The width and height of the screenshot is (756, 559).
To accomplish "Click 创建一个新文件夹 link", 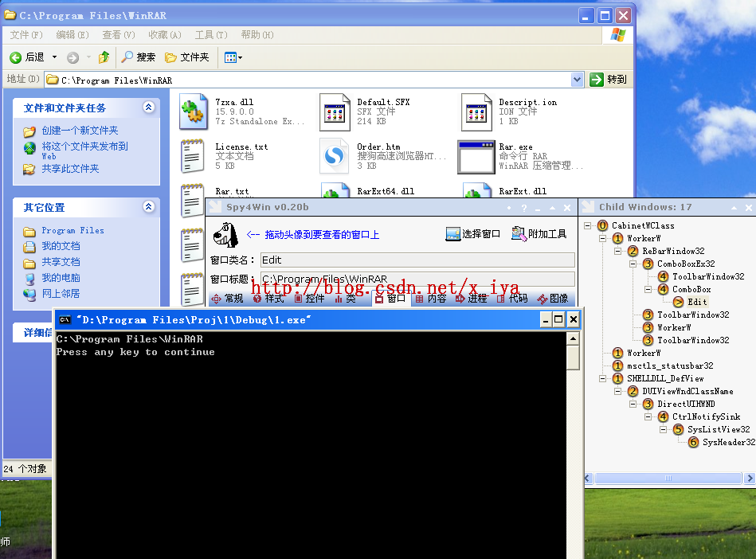I will click(x=80, y=130).
